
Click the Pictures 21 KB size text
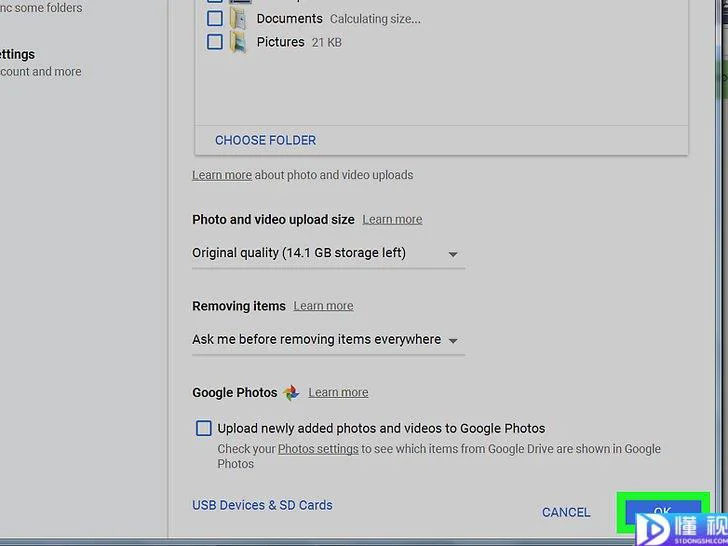327,43
